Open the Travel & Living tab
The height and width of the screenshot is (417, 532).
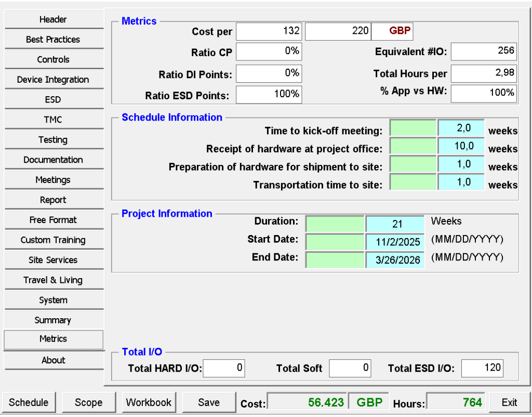pyautogui.click(x=54, y=280)
